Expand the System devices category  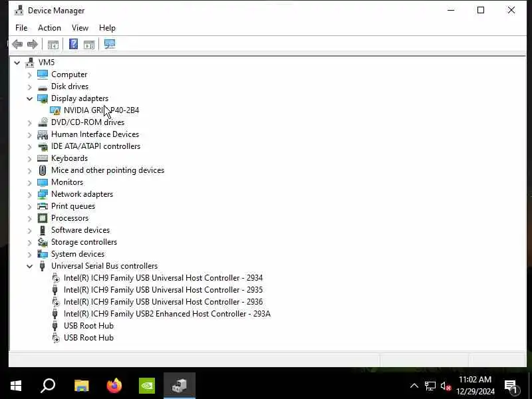[x=29, y=255]
